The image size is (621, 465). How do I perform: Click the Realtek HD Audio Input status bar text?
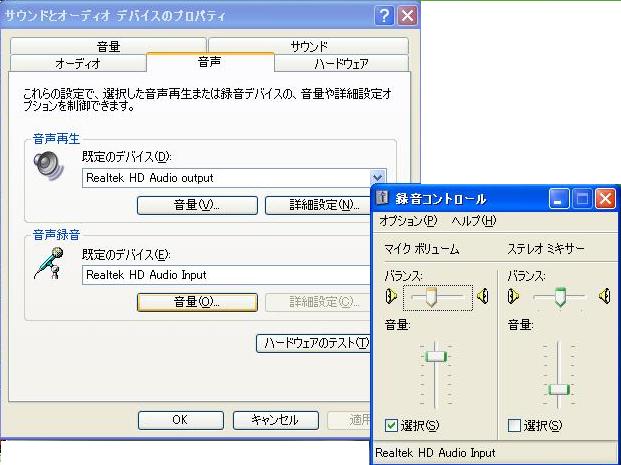(x=435, y=453)
